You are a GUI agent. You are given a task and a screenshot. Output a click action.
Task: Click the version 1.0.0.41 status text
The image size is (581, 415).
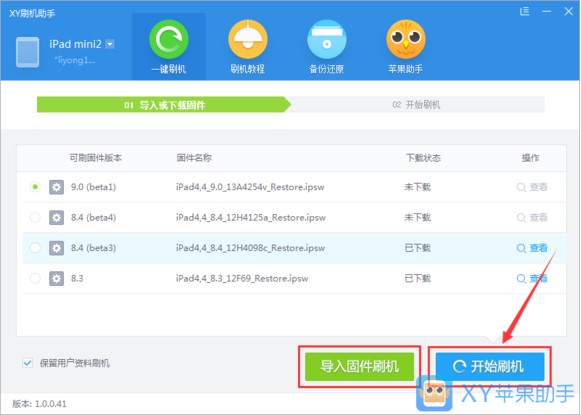coord(39,404)
